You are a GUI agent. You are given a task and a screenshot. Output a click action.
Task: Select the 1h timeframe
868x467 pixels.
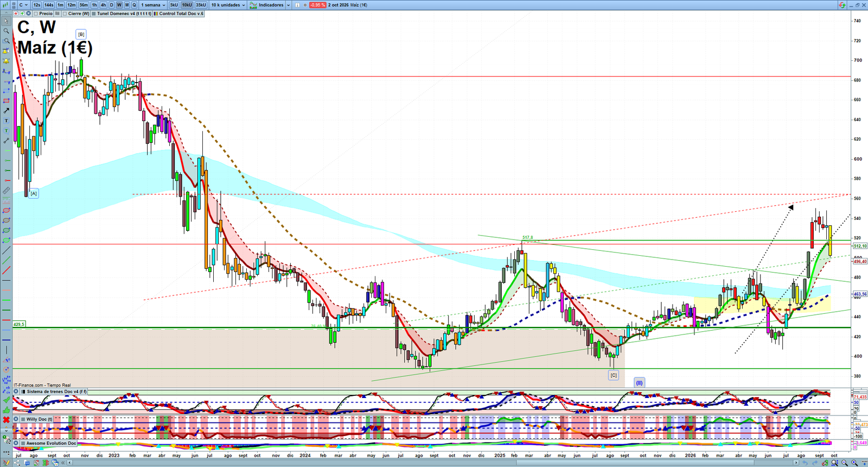[94, 5]
